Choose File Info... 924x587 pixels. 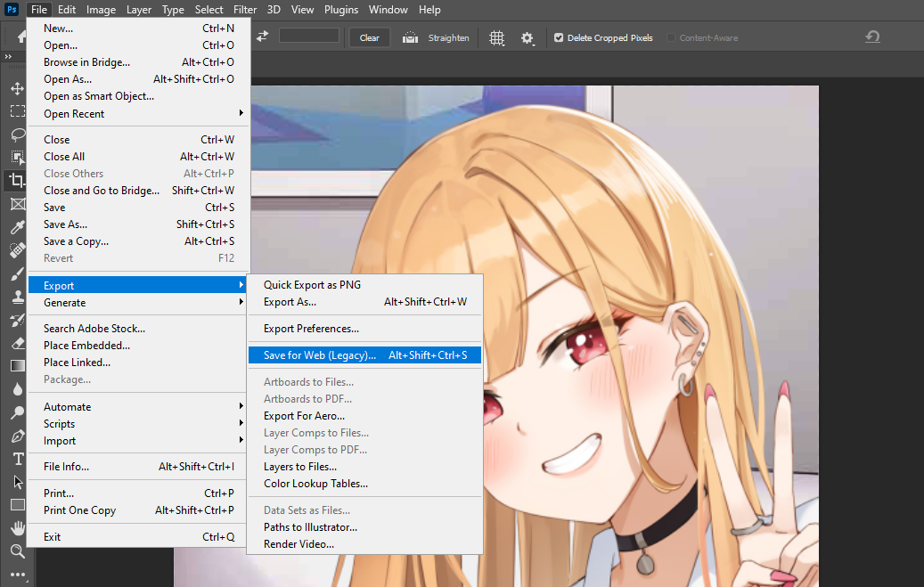[139, 466]
